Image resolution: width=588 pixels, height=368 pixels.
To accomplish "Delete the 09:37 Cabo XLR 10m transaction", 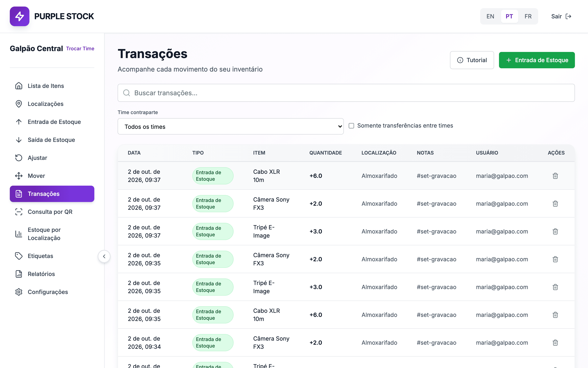I will point(555,176).
